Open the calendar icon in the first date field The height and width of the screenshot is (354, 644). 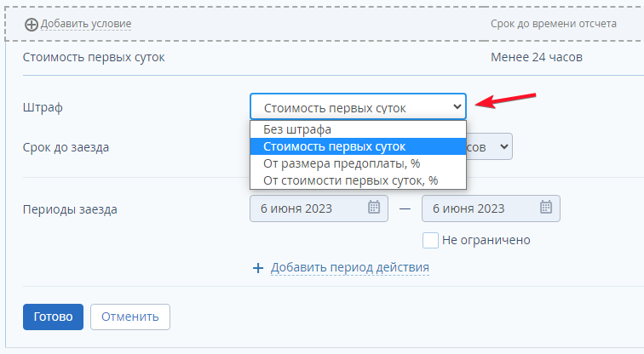373,208
